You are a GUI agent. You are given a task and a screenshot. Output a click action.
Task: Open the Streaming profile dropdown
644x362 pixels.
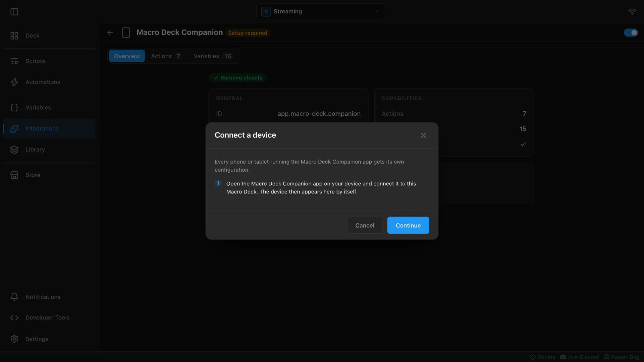pyautogui.click(x=320, y=11)
